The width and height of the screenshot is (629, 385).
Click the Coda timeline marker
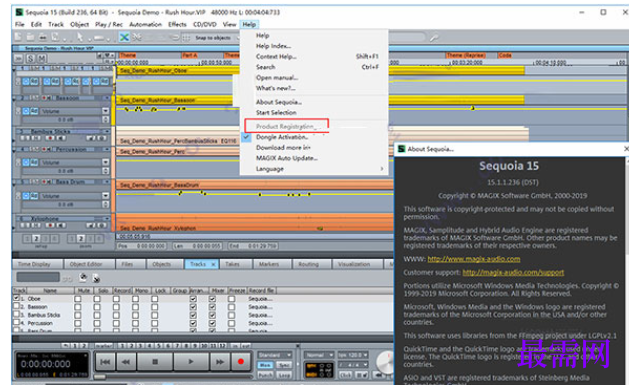pyautogui.click(x=505, y=55)
